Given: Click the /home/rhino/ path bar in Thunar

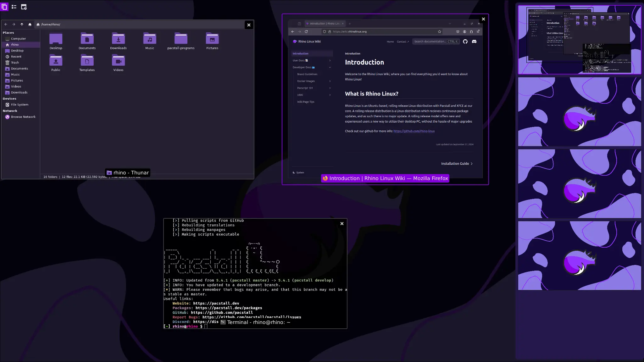Looking at the screenshot, I should coord(139,24).
